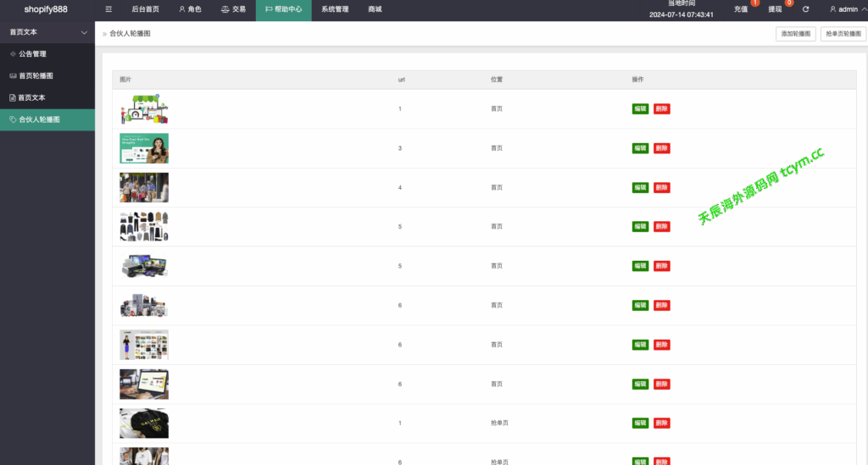Click the local time 2024-07-14 display
This screenshot has height=465, width=868.
pyautogui.click(x=682, y=15)
